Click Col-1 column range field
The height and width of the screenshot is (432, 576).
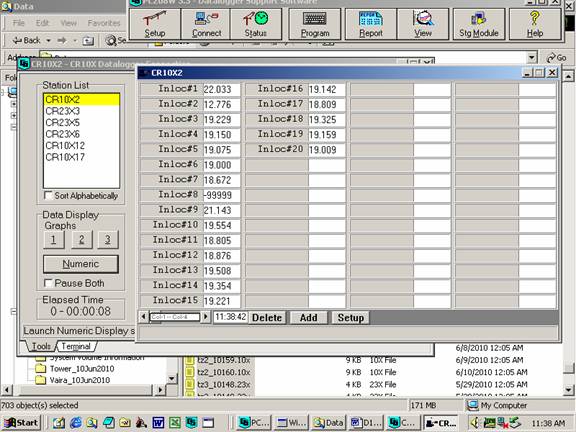(x=175, y=317)
